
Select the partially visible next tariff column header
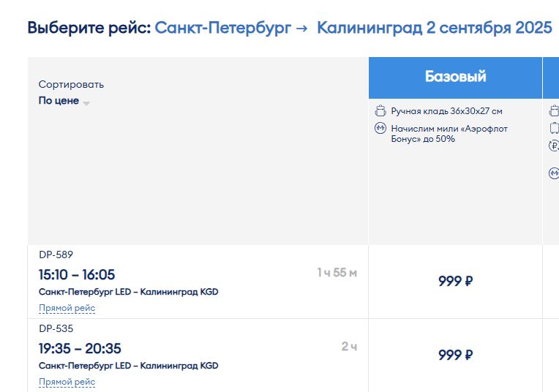click(x=551, y=78)
